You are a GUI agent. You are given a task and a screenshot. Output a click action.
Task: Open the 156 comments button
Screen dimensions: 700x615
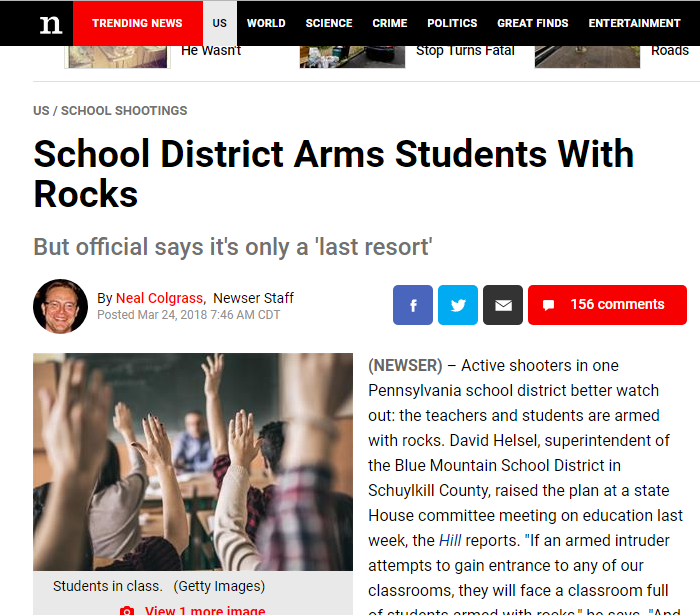click(607, 305)
